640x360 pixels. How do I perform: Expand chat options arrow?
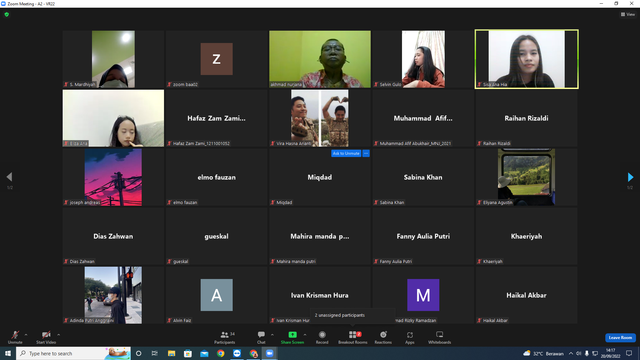[x=272, y=335]
